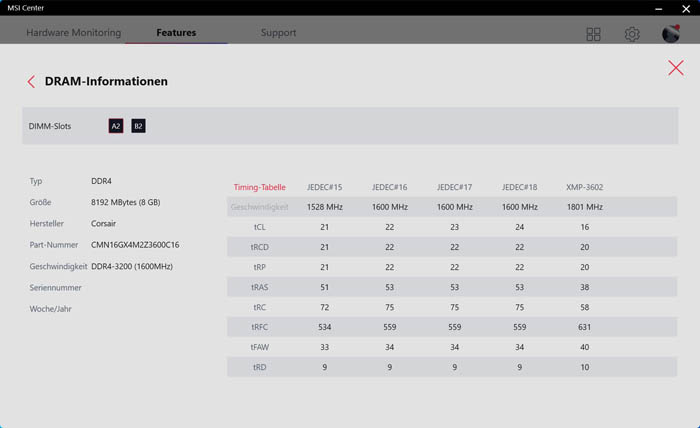Open the apps grid view icon

coord(593,34)
